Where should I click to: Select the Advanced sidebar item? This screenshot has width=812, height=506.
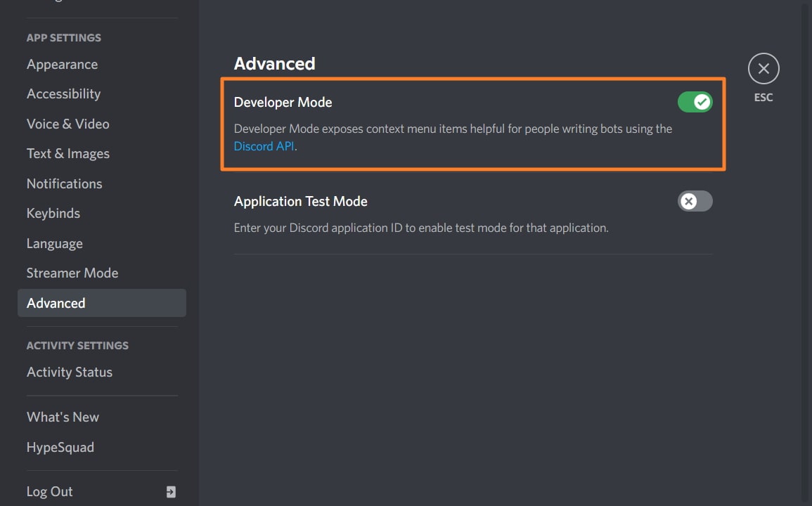tap(102, 303)
